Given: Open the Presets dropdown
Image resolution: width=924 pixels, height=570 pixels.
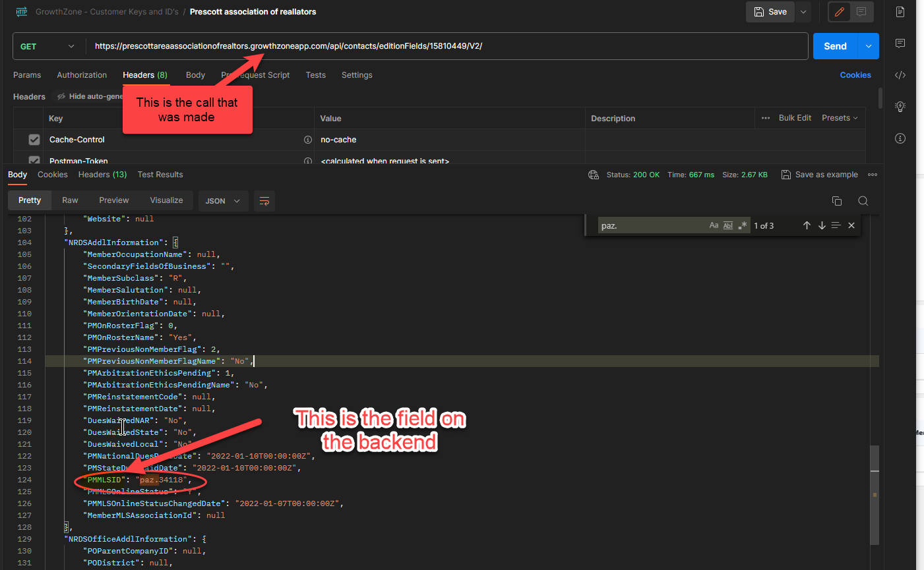Looking at the screenshot, I should tap(840, 118).
